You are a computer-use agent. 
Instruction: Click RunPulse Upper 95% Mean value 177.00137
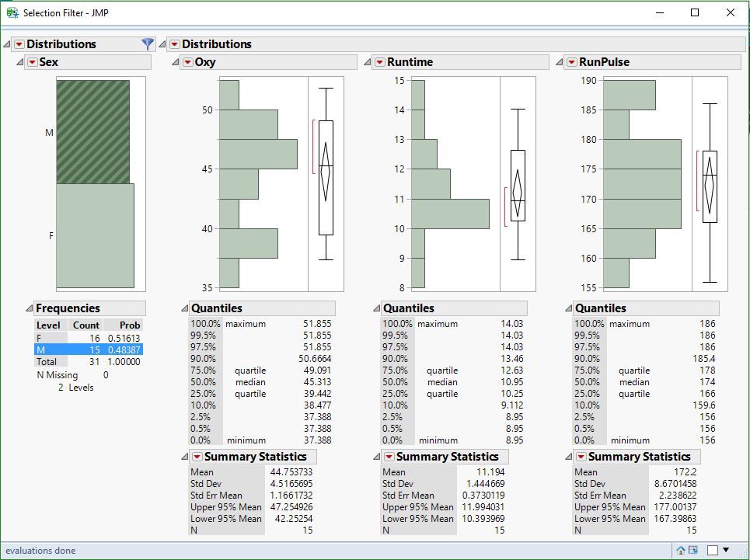[x=675, y=507]
